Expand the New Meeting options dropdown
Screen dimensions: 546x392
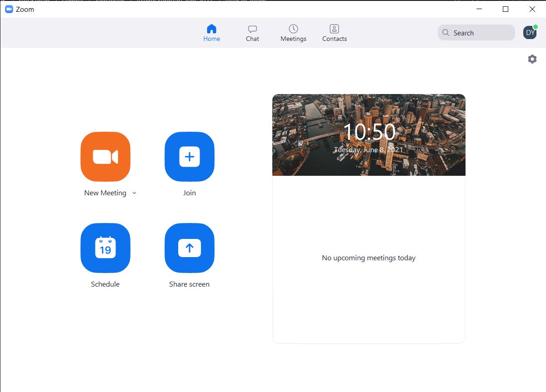click(x=134, y=193)
